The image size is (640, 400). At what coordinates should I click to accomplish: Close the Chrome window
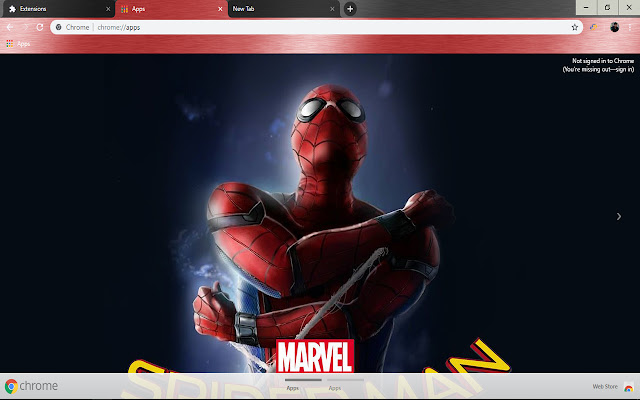tap(629, 7)
